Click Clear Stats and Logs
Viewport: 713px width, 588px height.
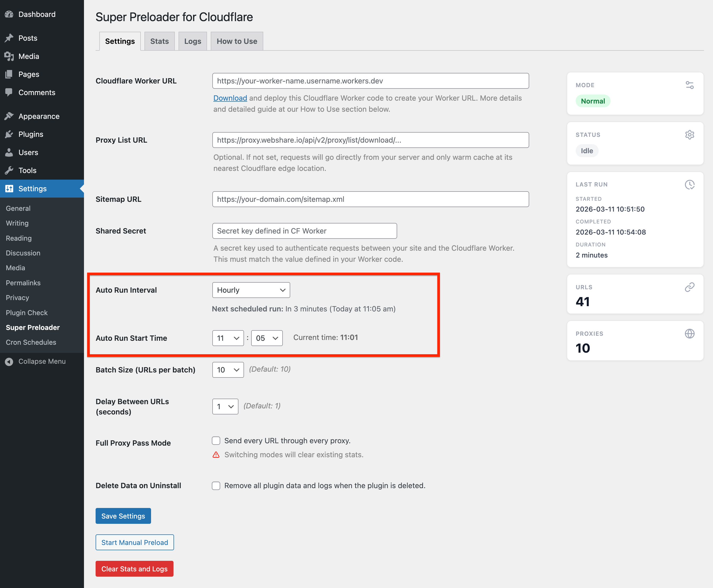tap(134, 569)
